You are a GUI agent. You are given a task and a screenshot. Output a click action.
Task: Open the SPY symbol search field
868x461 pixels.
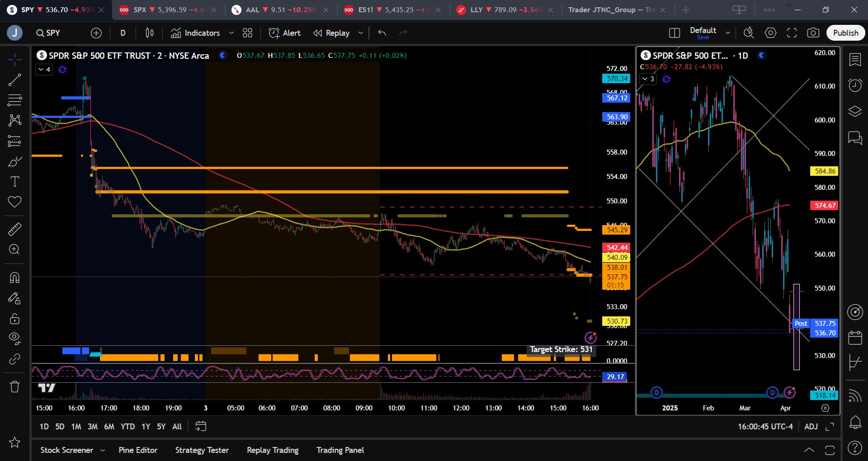click(48, 33)
